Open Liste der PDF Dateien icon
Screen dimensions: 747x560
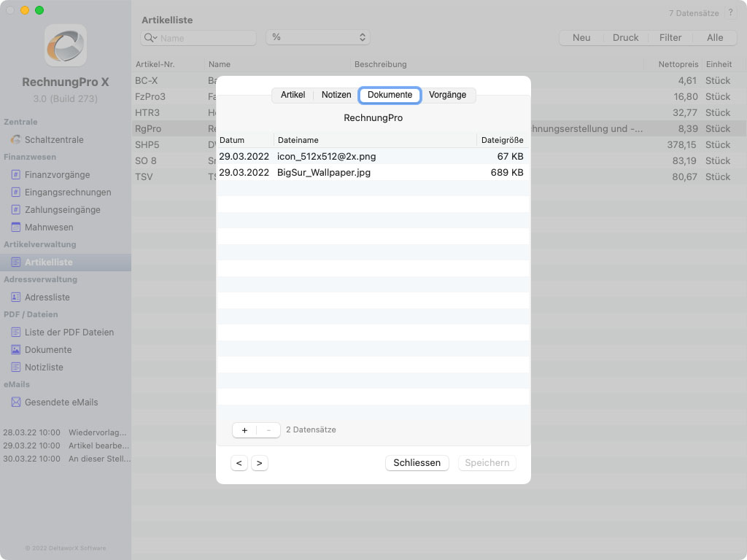pyautogui.click(x=15, y=332)
